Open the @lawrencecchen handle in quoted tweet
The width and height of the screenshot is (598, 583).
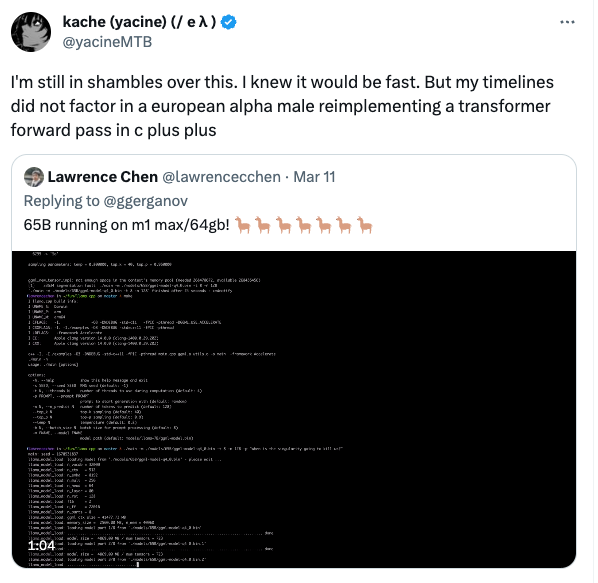[x=222, y=177]
